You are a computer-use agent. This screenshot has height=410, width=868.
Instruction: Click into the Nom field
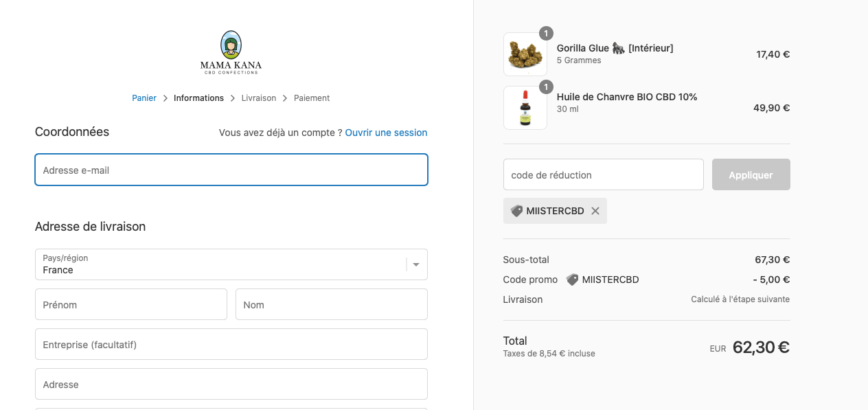pos(332,304)
